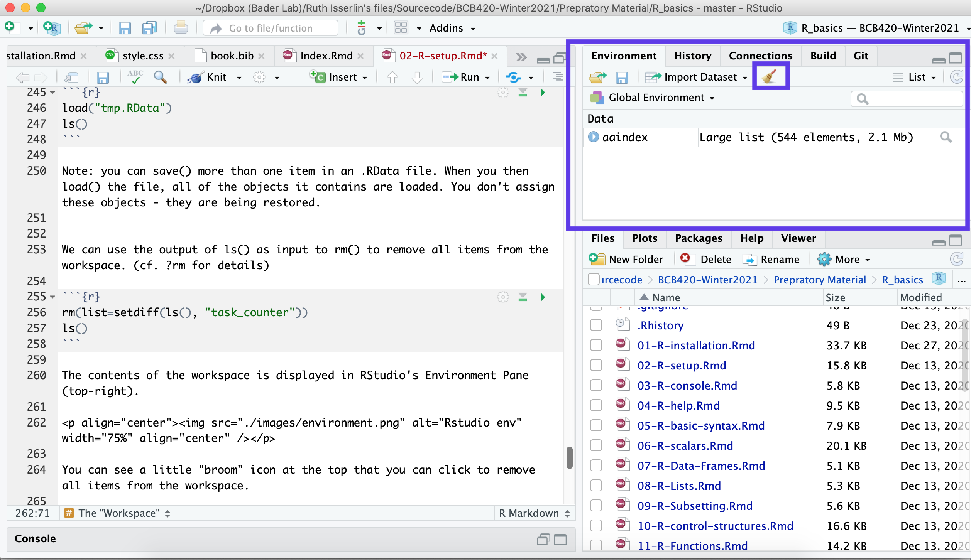The width and height of the screenshot is (971, 560).
Task: Open the List view dropdown in Environment
Action: click(914, 78)
